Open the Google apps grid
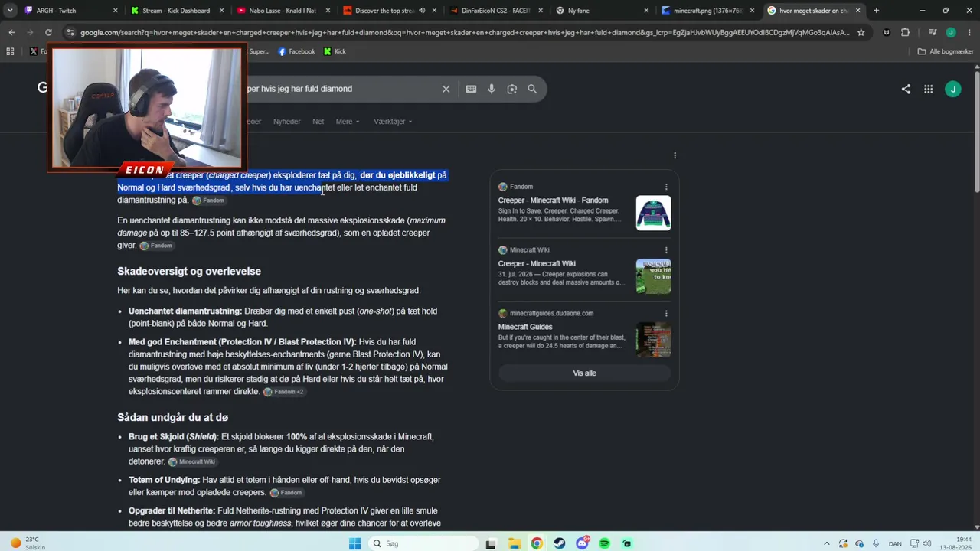Screen dimensions: 980x551 point(928,89)
